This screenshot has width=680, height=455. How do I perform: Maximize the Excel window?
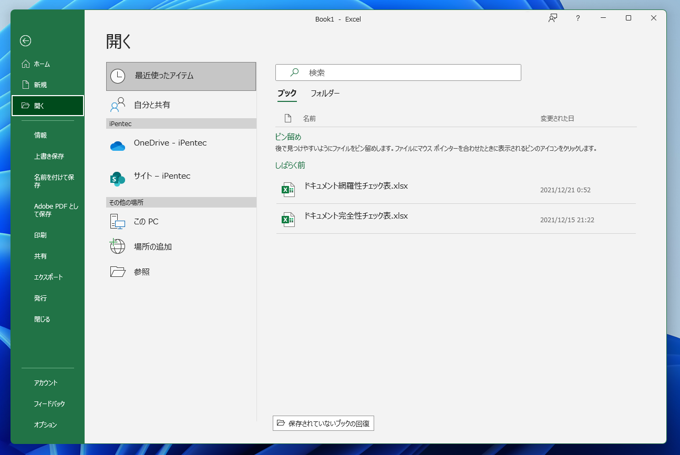tap(628, 18)
